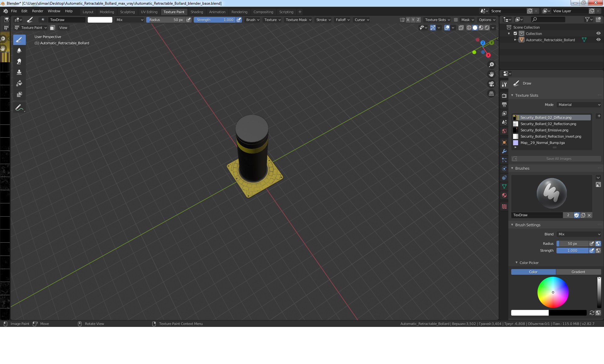Switch to the UV Editing workspace
The image size is (604, 364).
[149, 12]
